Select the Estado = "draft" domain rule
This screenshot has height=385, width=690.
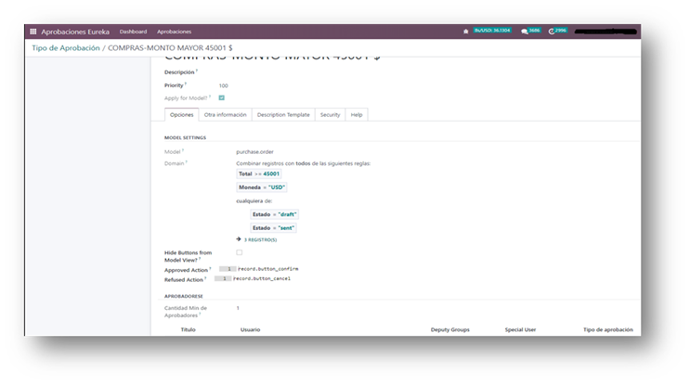click(x=275, y=214)
